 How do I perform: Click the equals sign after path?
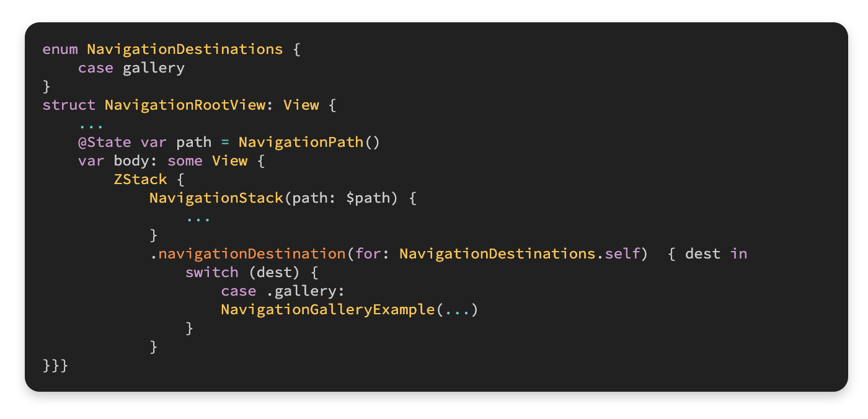pyautogui.click(x=225, y=142)
